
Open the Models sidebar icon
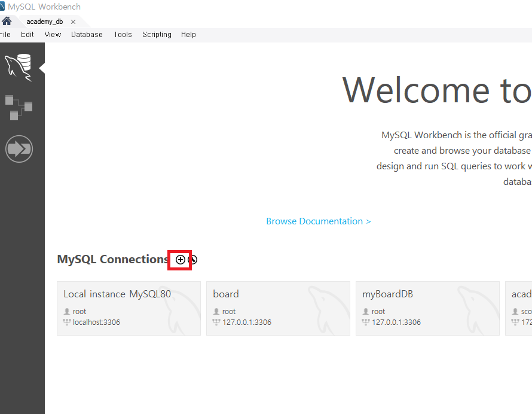(x=19, y=107)
